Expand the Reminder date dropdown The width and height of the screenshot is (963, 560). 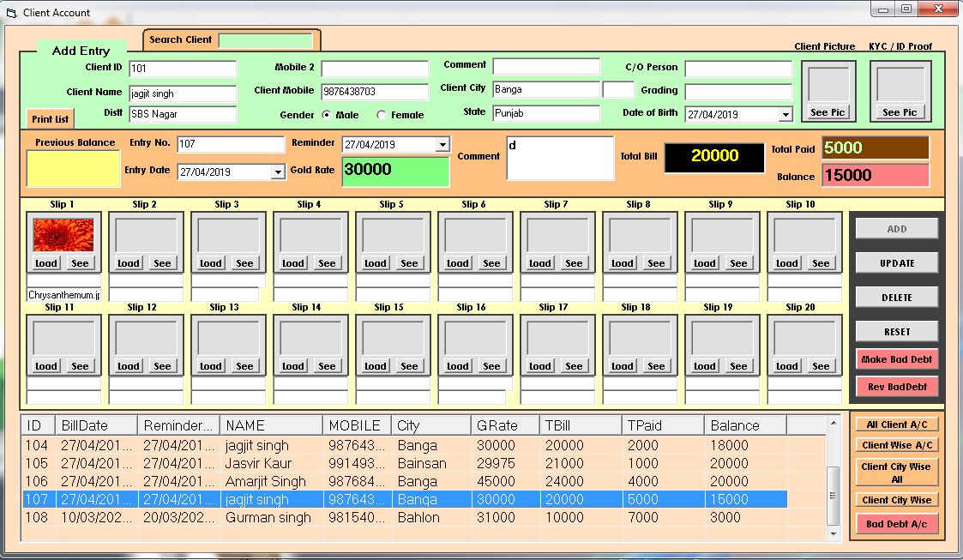[x=442, y=145]
